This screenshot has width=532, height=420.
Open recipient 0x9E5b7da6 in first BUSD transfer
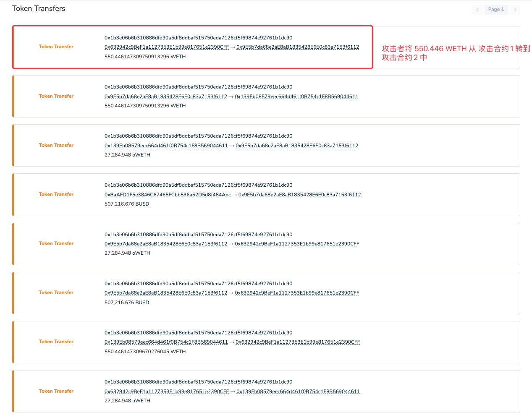pos(299,195)
